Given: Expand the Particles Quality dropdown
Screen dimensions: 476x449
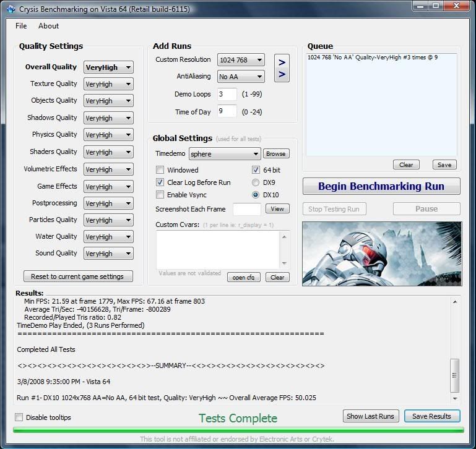Looking at the screenshot, I should pyautogui.click(x=108, y=220).
